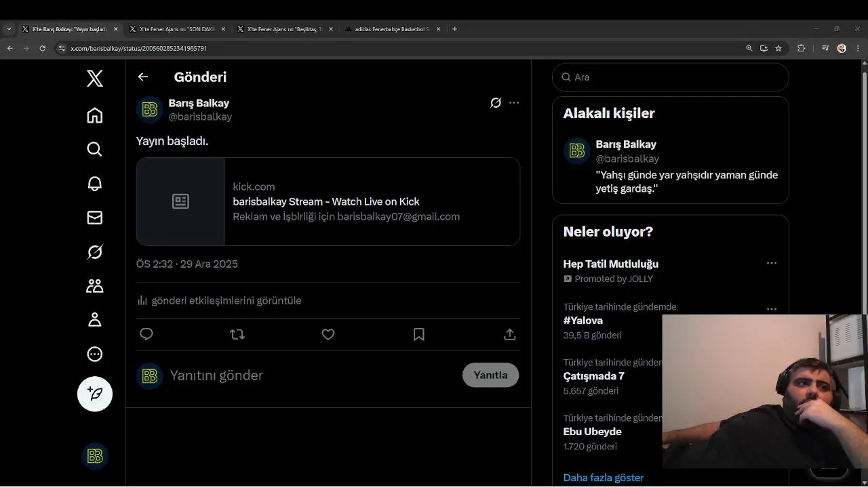Click the Grok icon on the post header
The height and width of the screenshot is (488, 868).
pos(496,103)
